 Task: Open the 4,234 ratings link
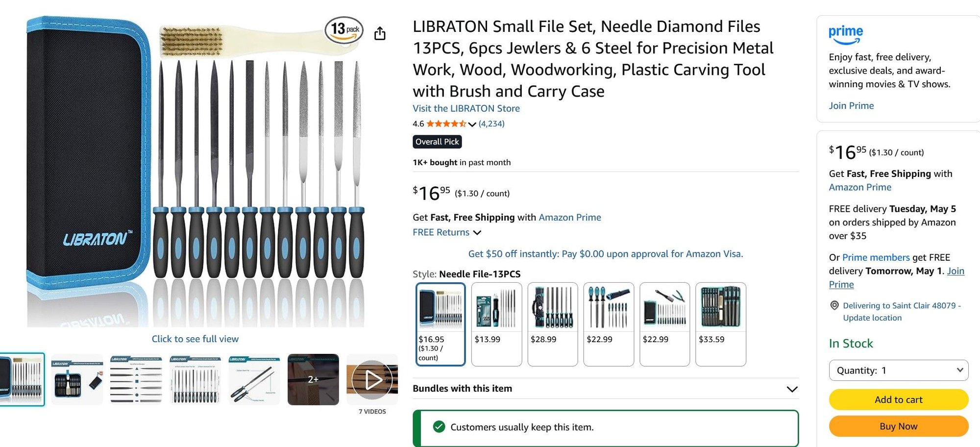pyautogui.click(x=491, y=124)
